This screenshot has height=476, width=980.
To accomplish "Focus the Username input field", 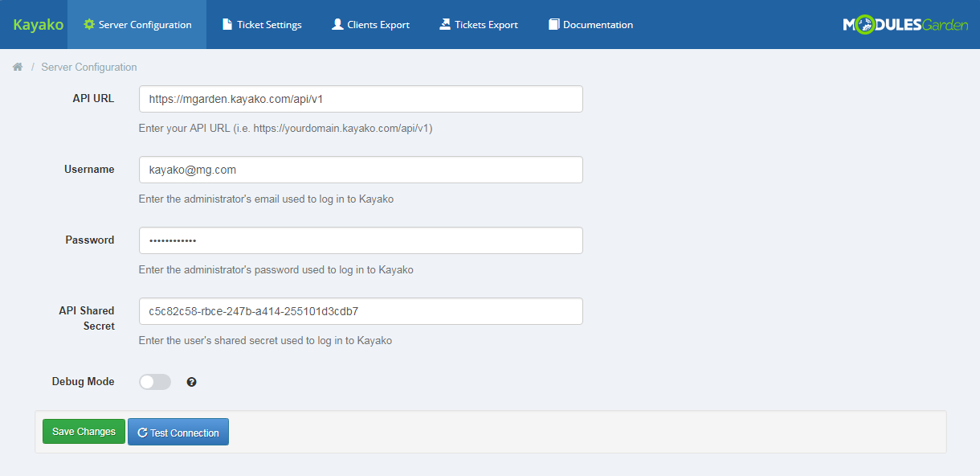I will click(361, 170).
